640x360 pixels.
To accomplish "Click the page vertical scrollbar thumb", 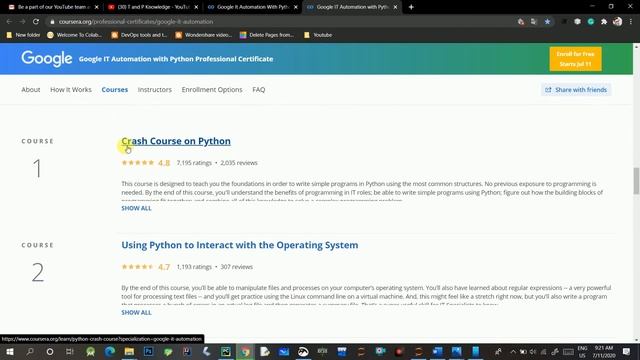I will point(636,181).
